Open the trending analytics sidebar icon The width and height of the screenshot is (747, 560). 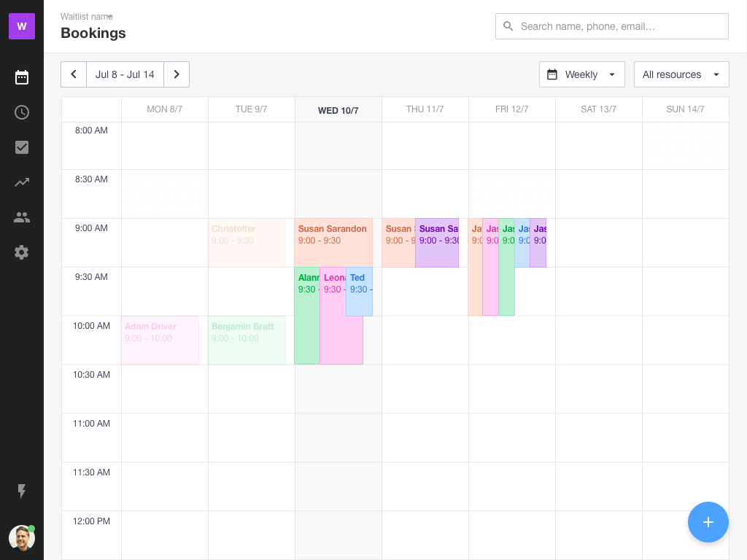pos(22,182)
